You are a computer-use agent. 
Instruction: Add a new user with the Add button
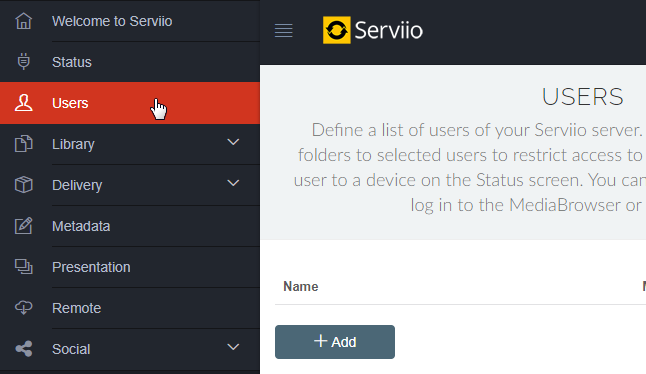click(x=335, y=342)
